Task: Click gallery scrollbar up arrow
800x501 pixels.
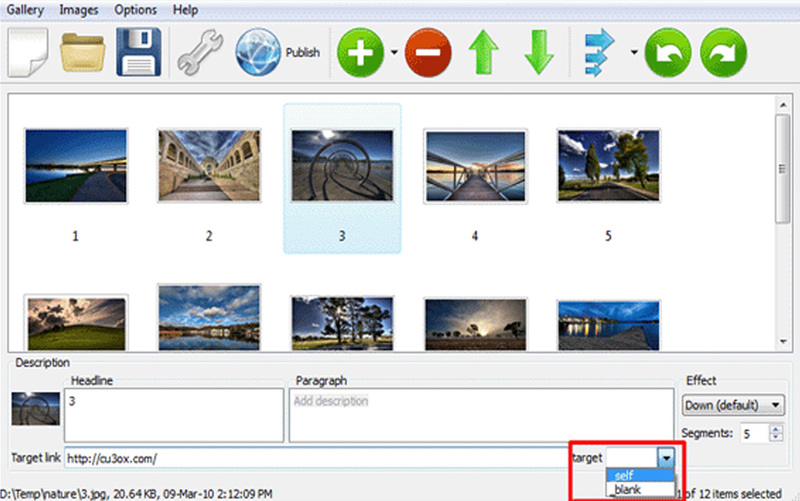Action: 783,105
